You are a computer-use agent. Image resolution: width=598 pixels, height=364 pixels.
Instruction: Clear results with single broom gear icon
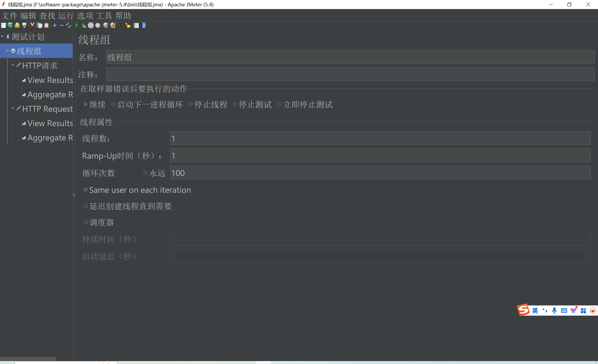click(105, 25)
